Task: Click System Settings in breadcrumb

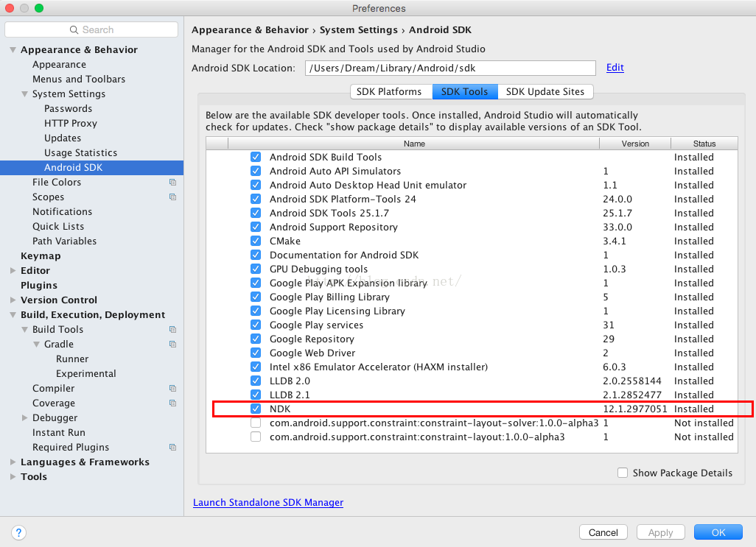Action: (x=359, y=30)
